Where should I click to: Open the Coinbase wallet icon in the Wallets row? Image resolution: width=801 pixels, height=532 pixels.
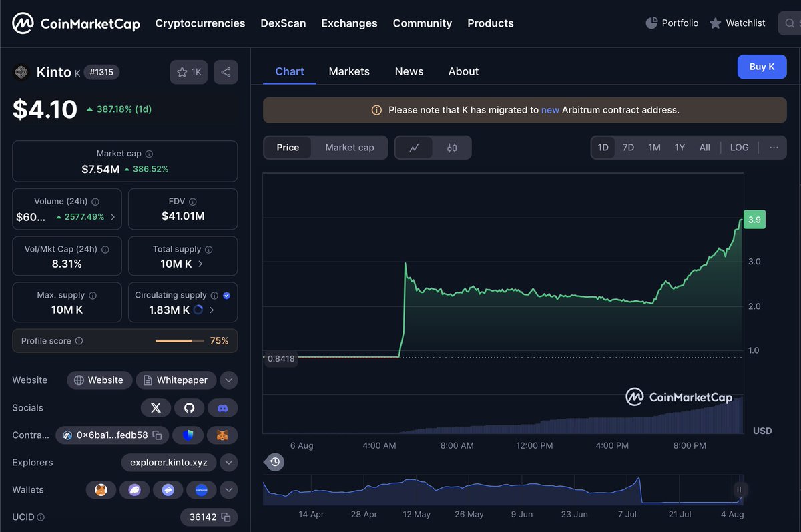[201, 490]
